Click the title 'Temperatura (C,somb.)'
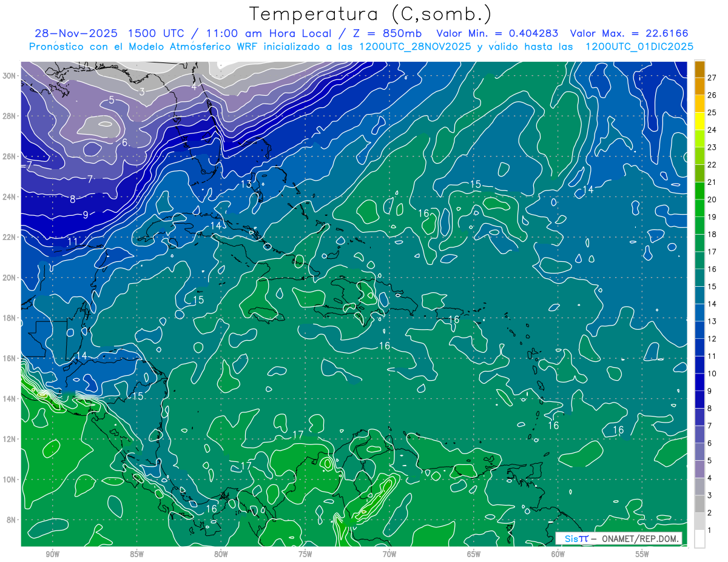The width and height of the screenshot is (728, 562). [x=371, y=15]
